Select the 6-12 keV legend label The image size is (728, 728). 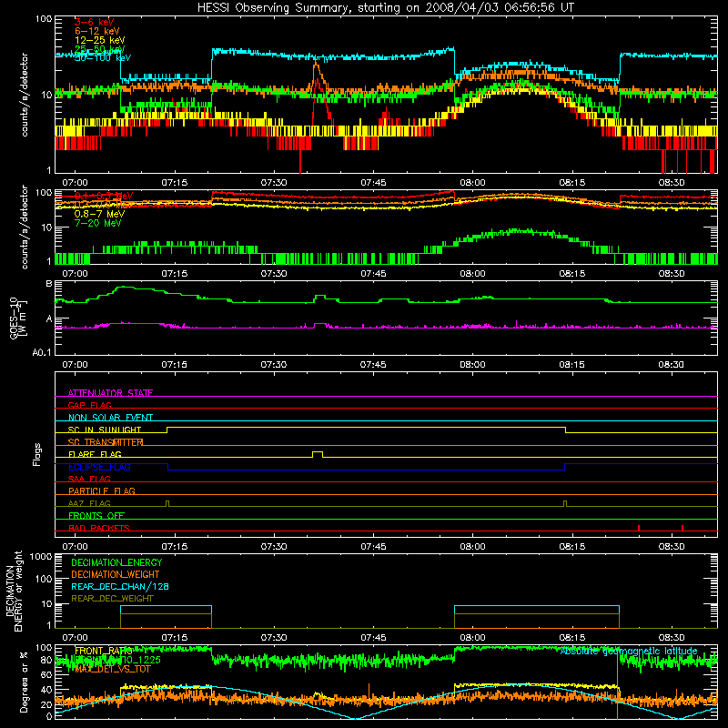(97, 31)
